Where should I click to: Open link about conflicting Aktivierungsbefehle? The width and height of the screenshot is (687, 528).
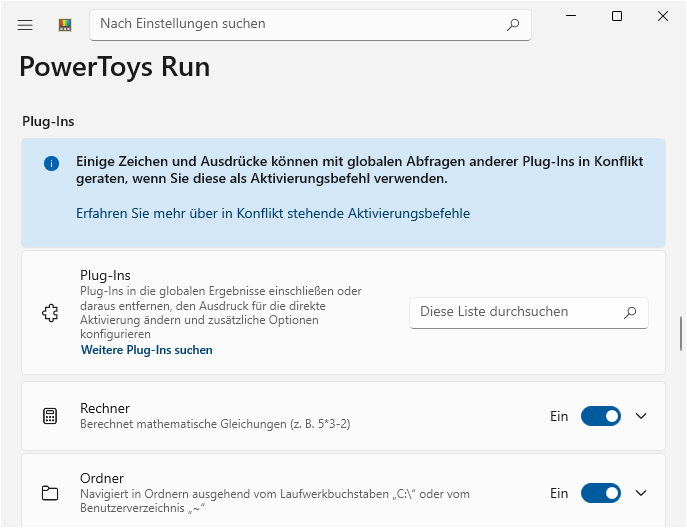tap(273, 213)
